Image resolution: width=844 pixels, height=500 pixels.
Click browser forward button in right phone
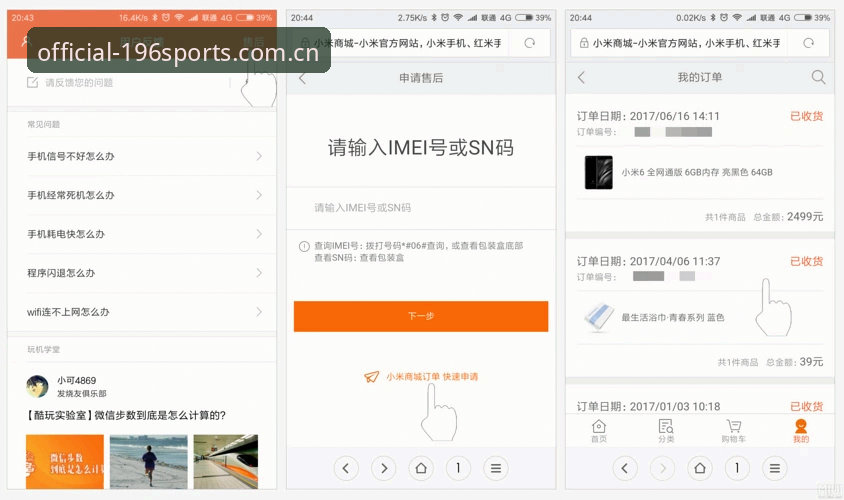[663, 468]
